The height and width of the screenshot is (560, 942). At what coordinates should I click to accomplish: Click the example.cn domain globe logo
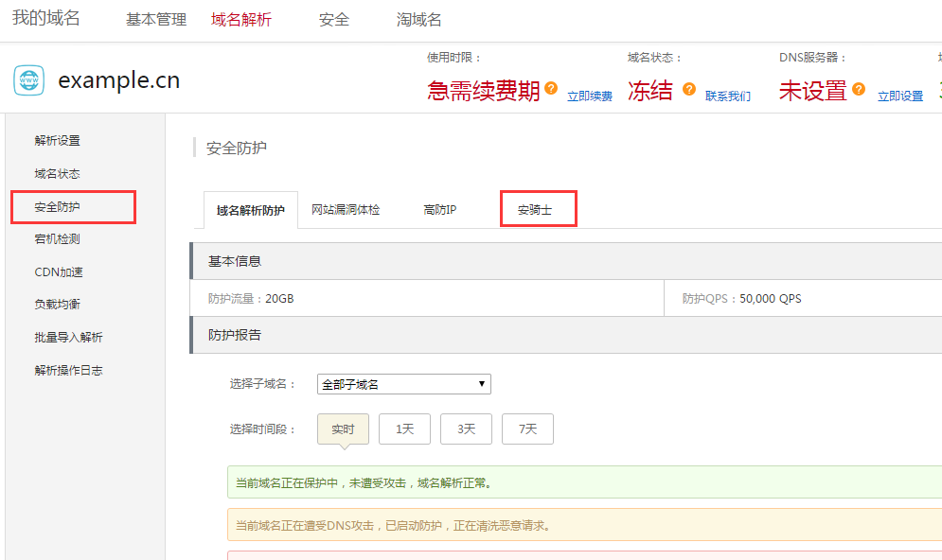[x=28, y=81]
